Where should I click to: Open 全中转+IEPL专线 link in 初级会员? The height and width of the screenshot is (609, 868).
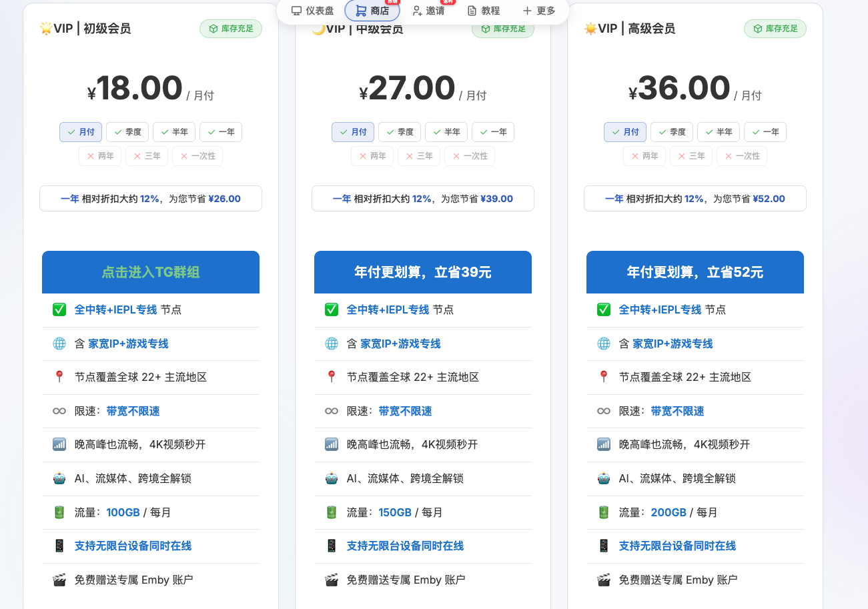pos(115,310)
